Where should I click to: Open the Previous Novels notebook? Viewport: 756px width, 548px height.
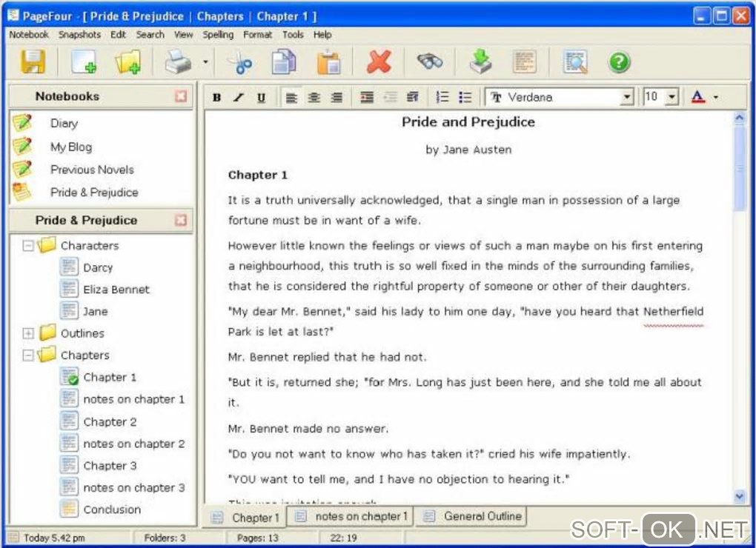click(92, 170)
